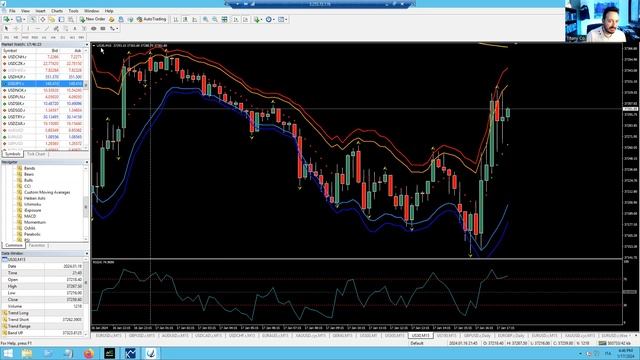Toggle the Navigator panel toolbar icon
Viewport: 640px width, 360px height.
coord(52,19)
